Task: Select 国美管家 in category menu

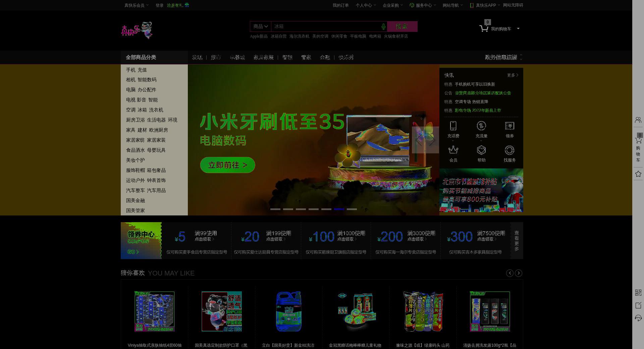Action: [136, 210]
